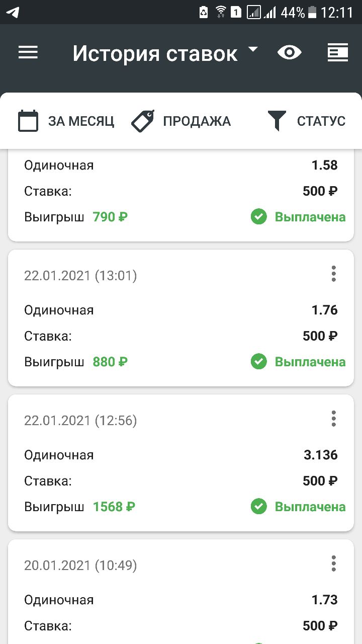The height and width of the screenshot is (644, 362).
Task: Toggle the eye visibility icon in header
Action: coord(290,53)
